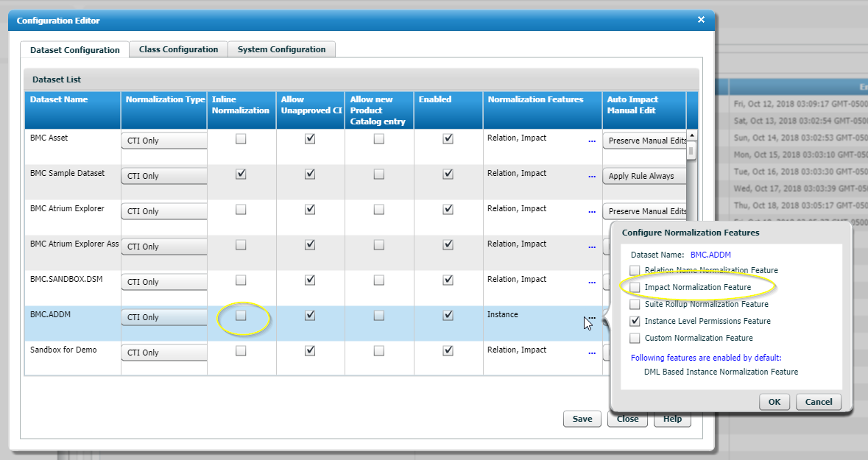Open CTI Only dropdown for Sandbox for Demo
This screenshot has height=460, width=868.
point(164,353)
